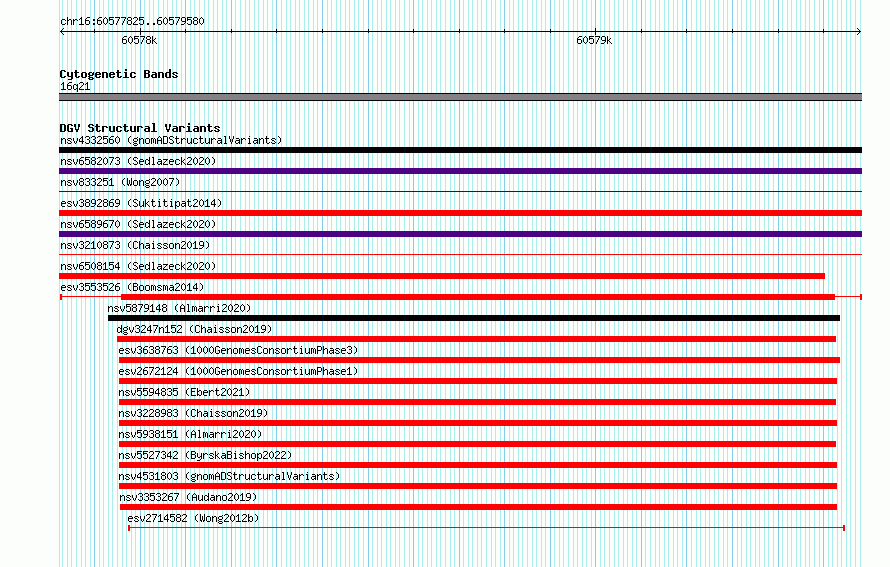Select nsv3210873 (Chaisson2019) label
The image size is (890, 567).
(x=135, y=245)
